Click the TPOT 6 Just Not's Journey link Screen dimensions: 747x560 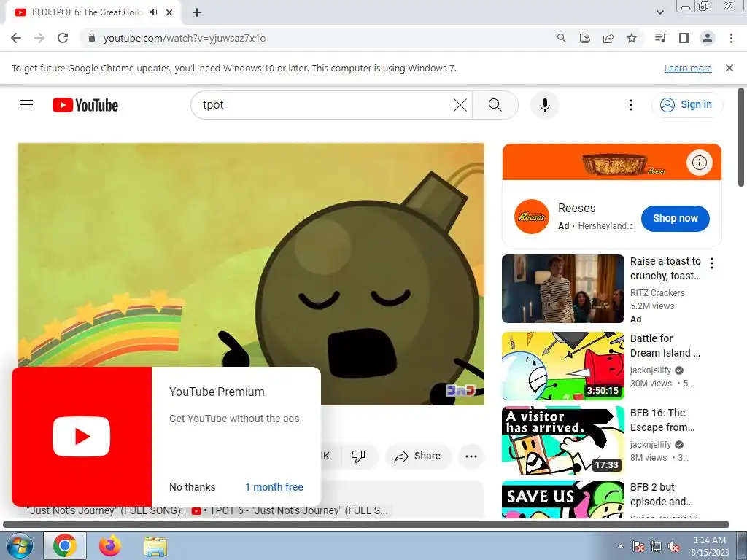pyautogui.click(x=291, y=511)
